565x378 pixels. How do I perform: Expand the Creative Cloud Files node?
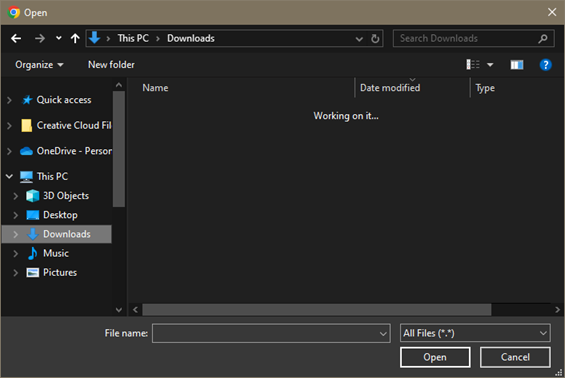click(10, 126)
